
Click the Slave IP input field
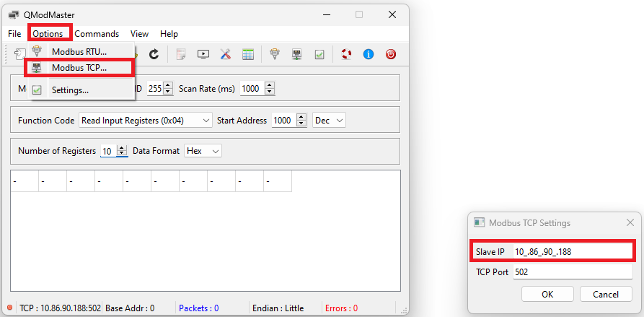[571, 251]
